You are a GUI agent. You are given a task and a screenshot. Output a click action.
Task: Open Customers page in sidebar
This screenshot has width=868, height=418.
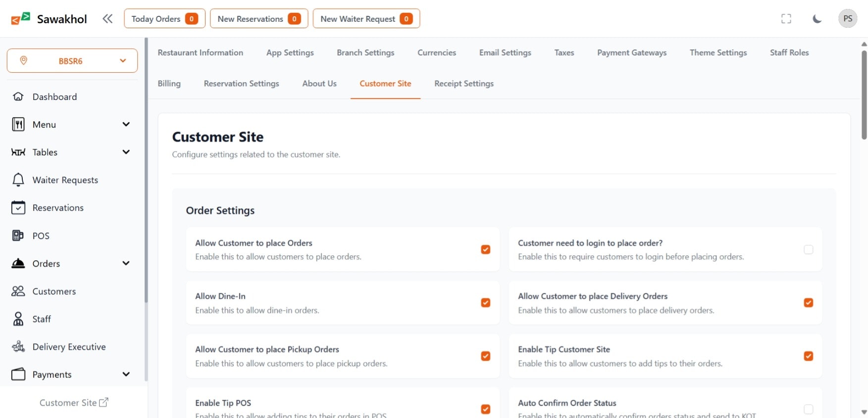[x=54, y=291]
